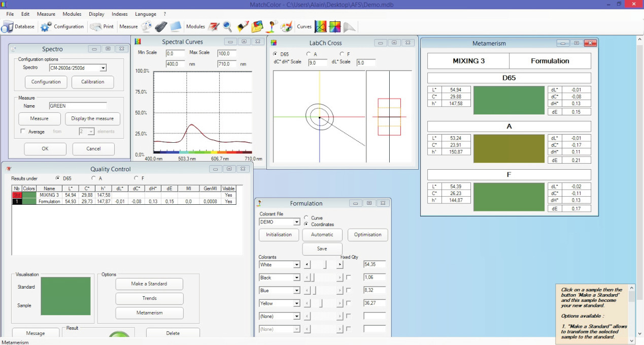Select the camera Measure toolbar icon
This screenshot has height=345, width=644.
[147, 26]
